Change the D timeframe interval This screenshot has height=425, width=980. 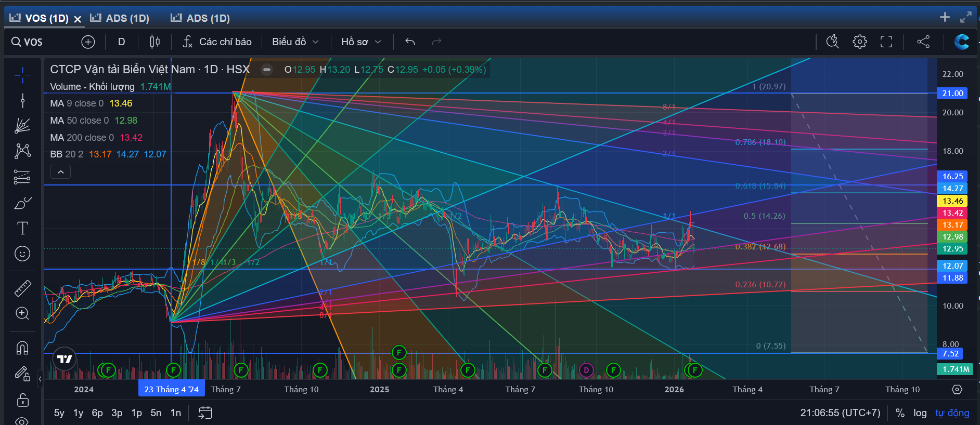coord(121,42)
